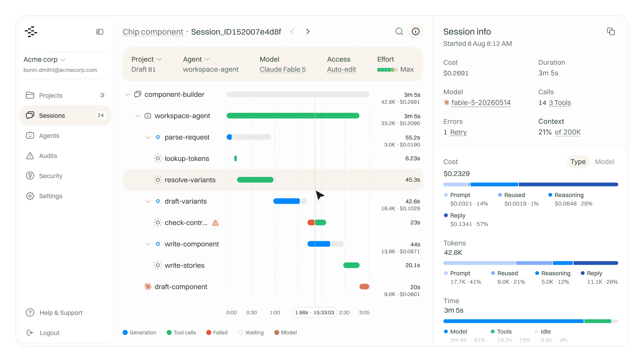Click Reply segment of cost bar
The image size is (644, 362).
pos(568,184)
